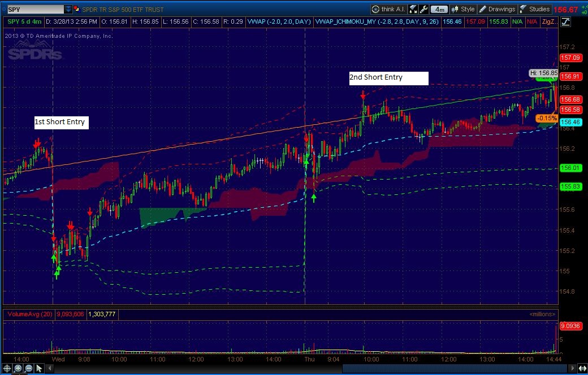Click the Hi: 156.85 price bubble

(544, 73)
